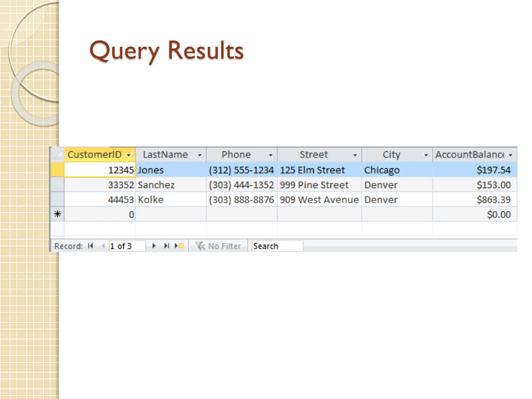Go to previous record arrow
The image size is (532, 399).
103,246
